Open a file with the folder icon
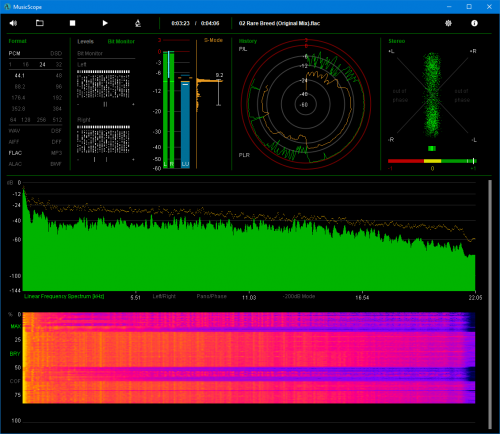This screenshot has width=500, height=434. (40, 23)
